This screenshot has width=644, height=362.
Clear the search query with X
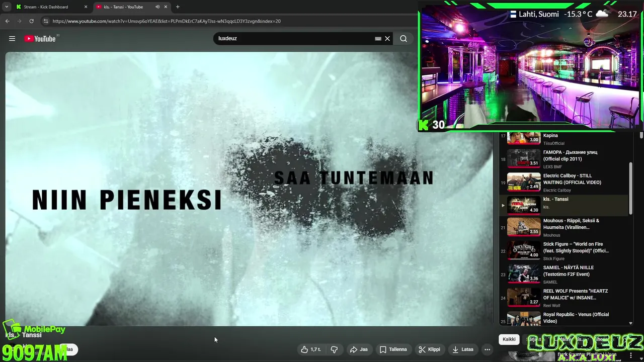[x=387, y=39]
